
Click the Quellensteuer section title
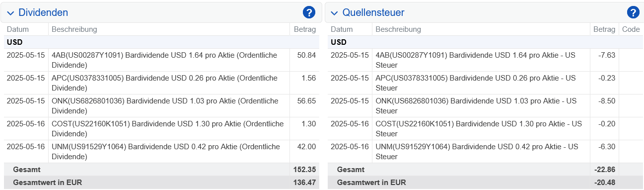click(x=373, y=12)
